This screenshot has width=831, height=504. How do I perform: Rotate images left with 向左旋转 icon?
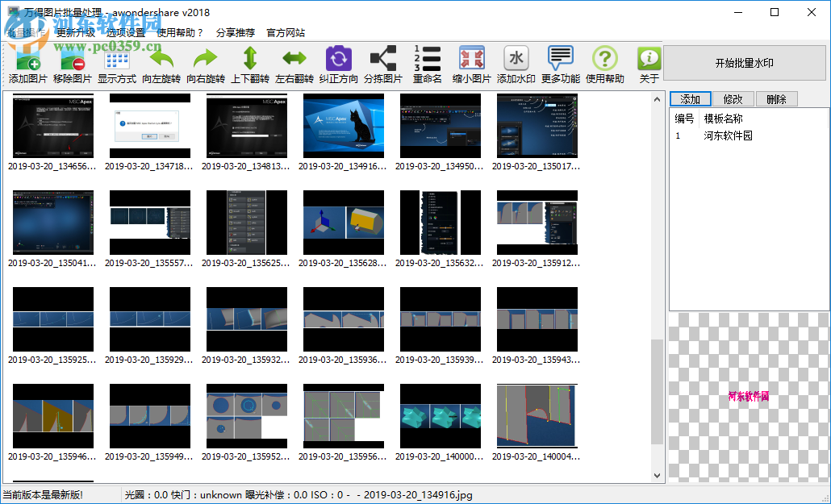tap(161, 60)
